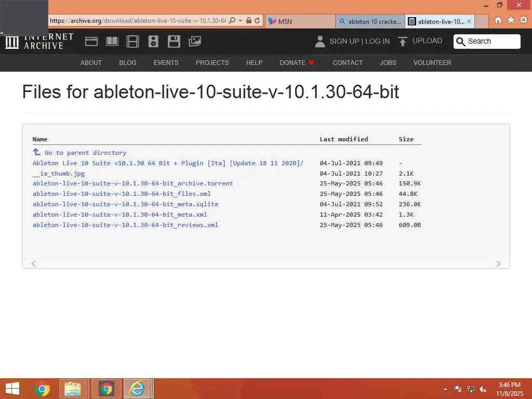Close the ableton-live-10 tab

point(469,21)
